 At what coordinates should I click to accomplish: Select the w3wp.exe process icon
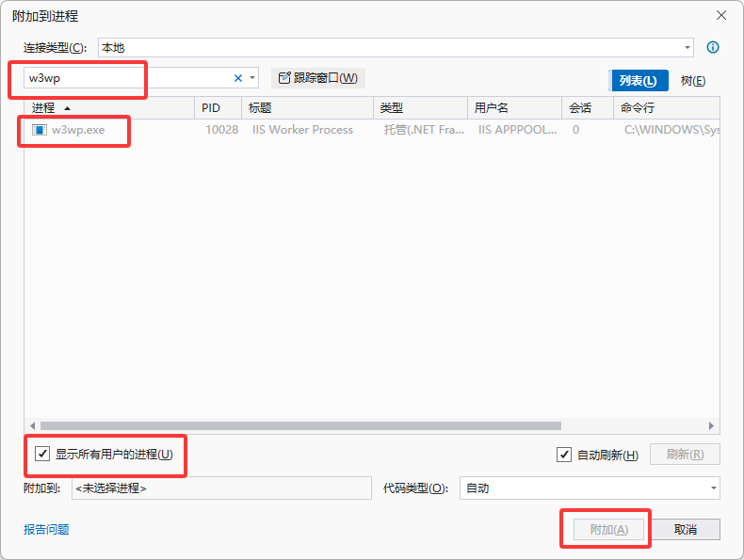(x=40, y=130)
